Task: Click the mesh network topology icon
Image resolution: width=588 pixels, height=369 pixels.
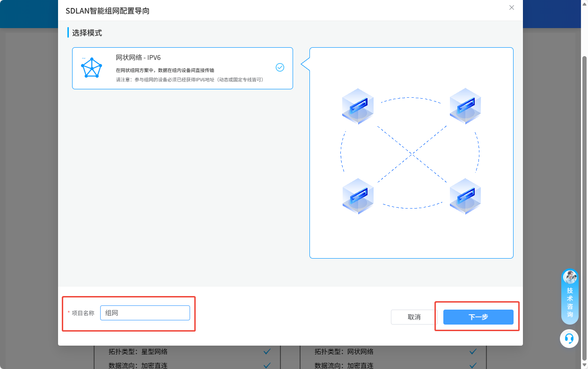Action: (92, 68)
